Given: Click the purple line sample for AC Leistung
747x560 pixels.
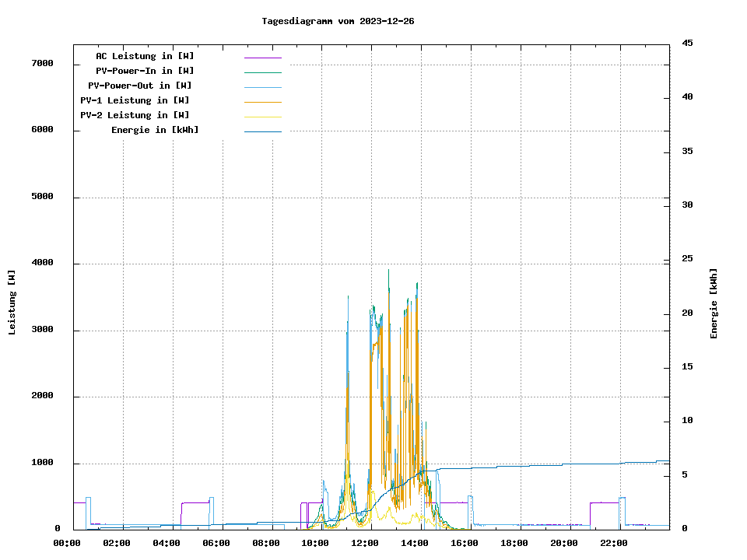Looking at the screenshot, I should [x=262, y=58].
